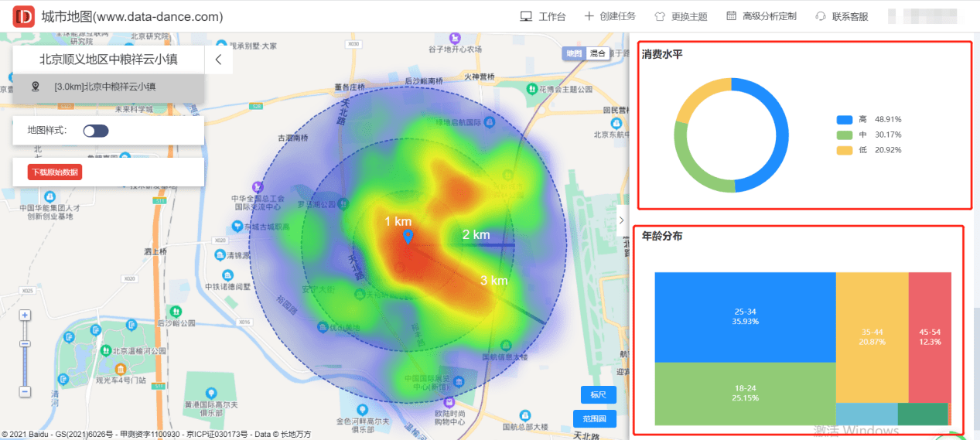The height and width of the screenshot is (440, 980).
Task: Click the 国航信息大楼 building icon
Action: click(x=504, y=346)
